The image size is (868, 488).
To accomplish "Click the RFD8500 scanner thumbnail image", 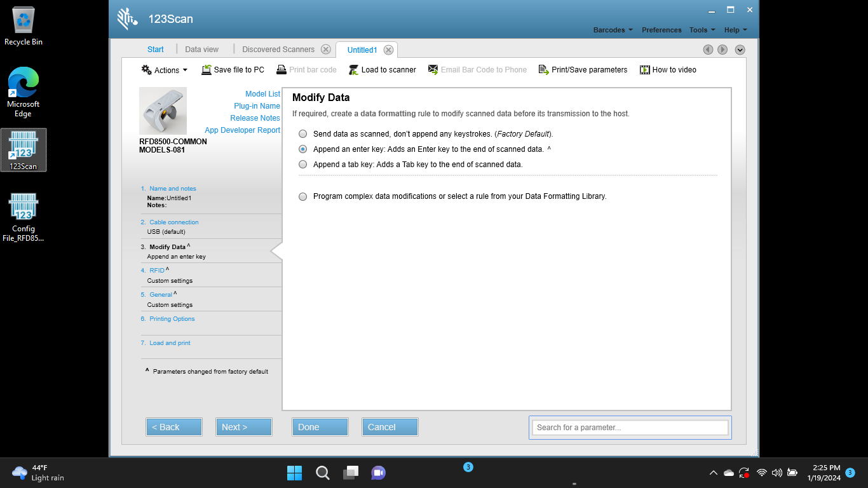I will point(163,111).
